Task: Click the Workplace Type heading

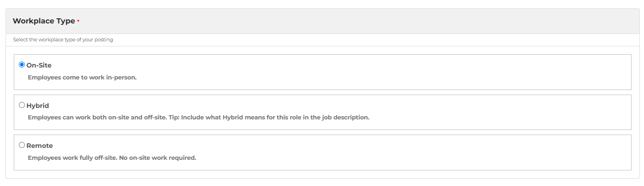Action: pos(44,21)
